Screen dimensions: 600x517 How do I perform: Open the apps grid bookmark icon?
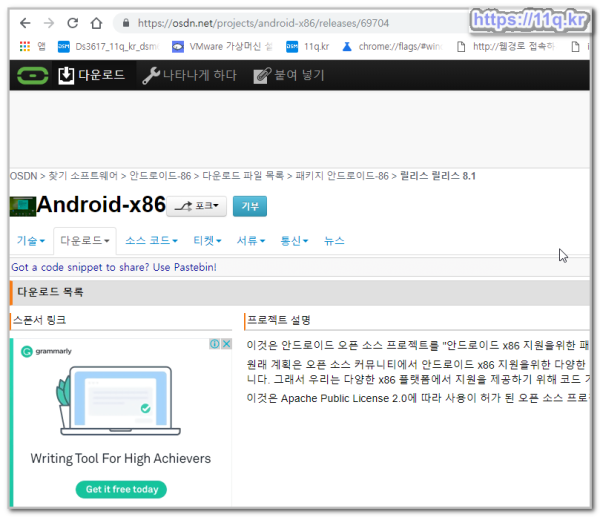tap(25, 46)
